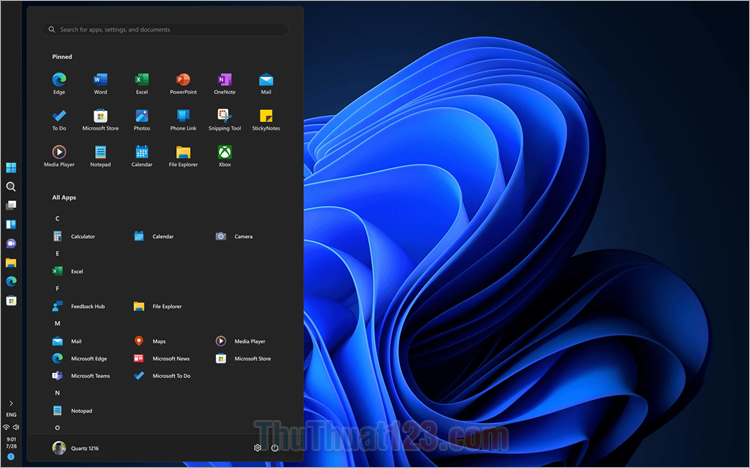Screen dimensions: 750x468
Task: Open Notepad under the N group
Action: 72,411
